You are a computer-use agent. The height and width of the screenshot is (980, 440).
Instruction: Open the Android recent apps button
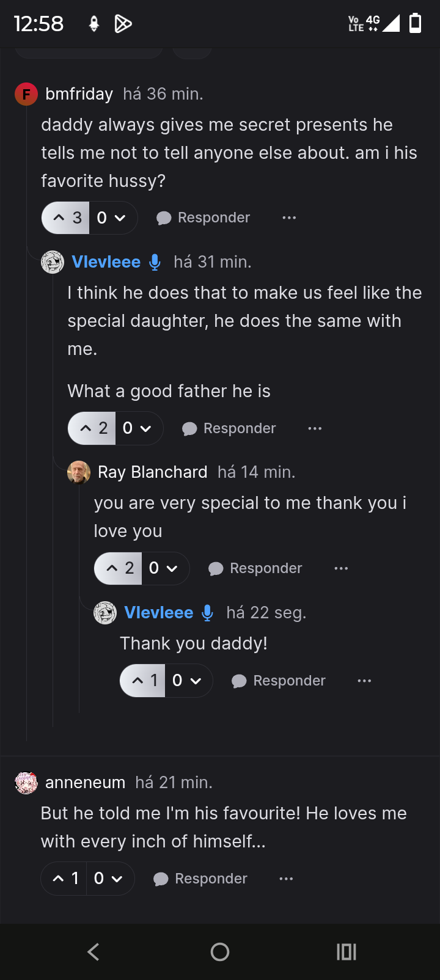[346, 951]
